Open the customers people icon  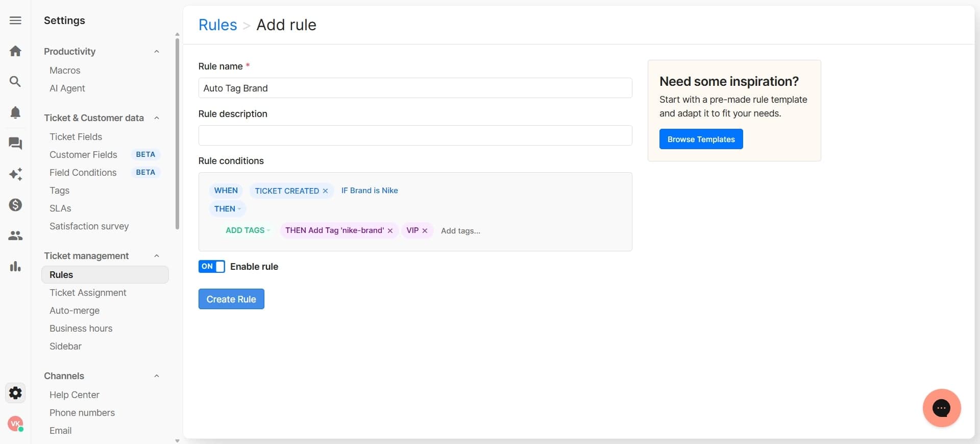click(x=15, y=236)
